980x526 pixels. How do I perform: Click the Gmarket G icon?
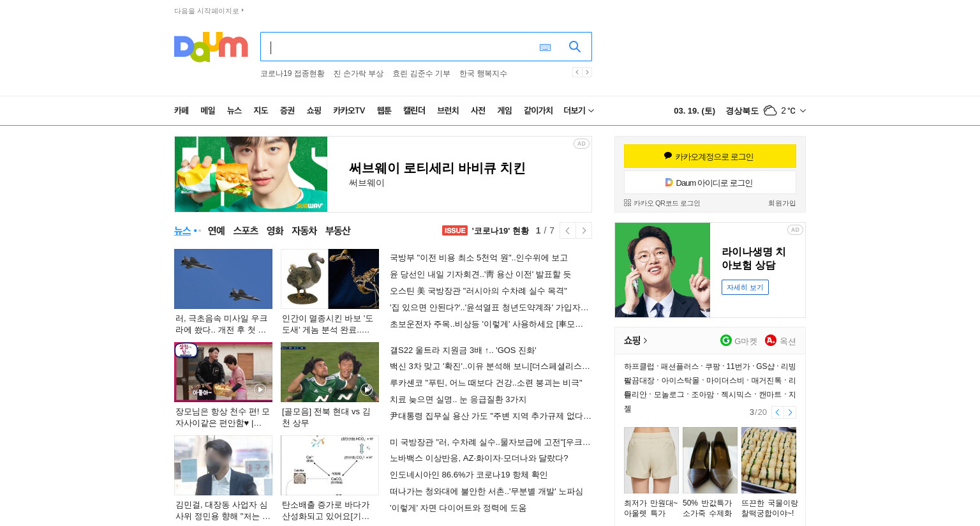(726, 340)
